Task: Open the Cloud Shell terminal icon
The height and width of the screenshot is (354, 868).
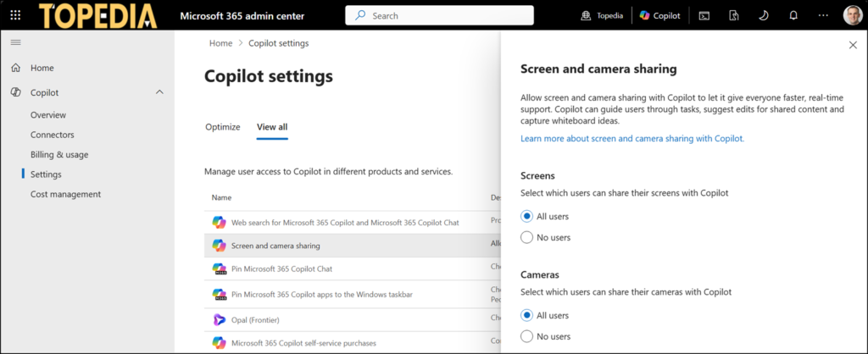Action: coord(704,15)
